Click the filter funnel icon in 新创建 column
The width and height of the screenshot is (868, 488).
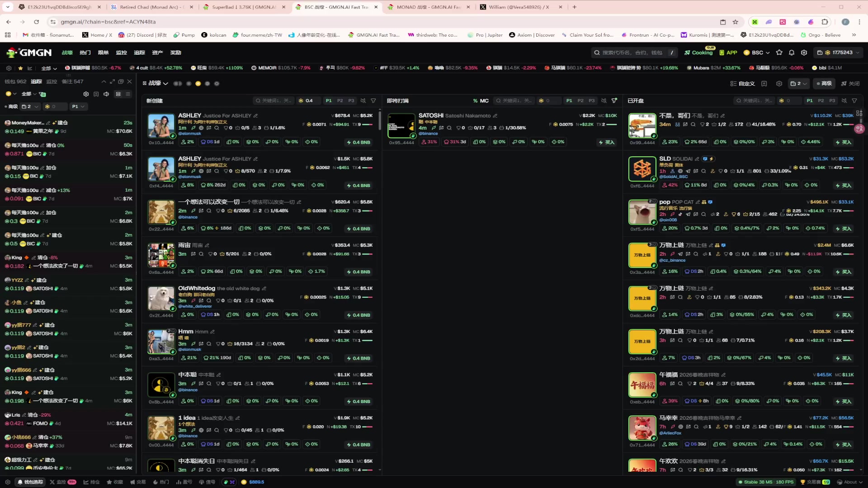point(373,101)
